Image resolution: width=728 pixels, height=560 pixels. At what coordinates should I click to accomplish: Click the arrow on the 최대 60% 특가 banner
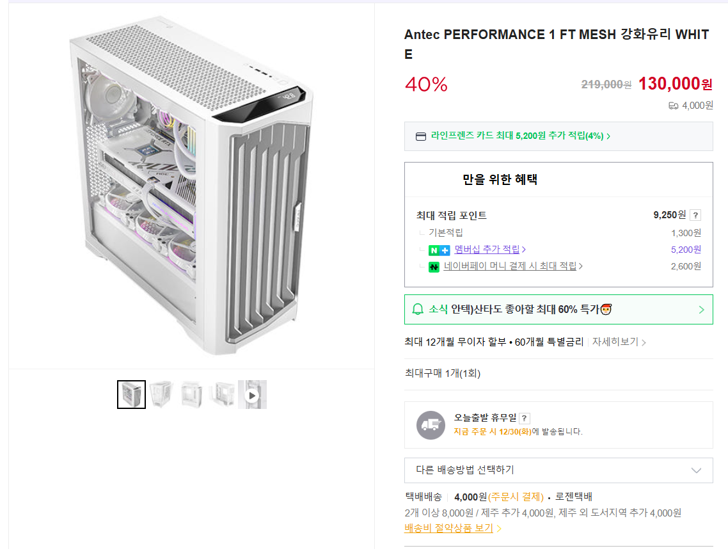click(x=700, y=309)
